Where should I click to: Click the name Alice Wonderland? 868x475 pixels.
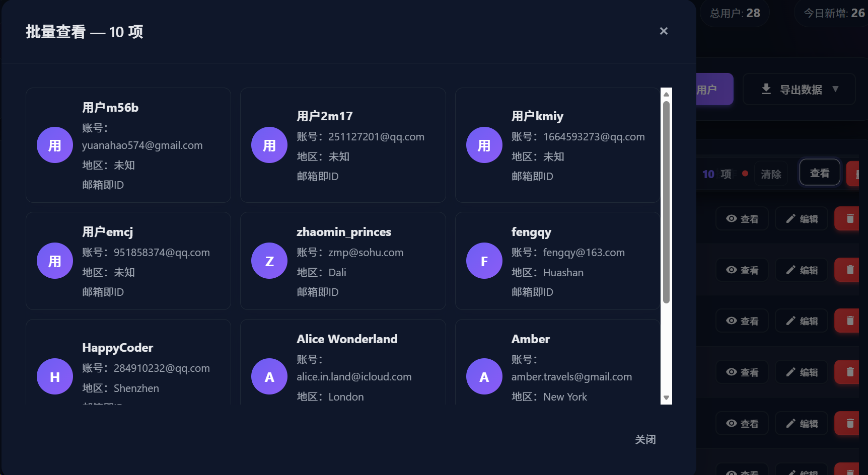[x=347, y=339]
